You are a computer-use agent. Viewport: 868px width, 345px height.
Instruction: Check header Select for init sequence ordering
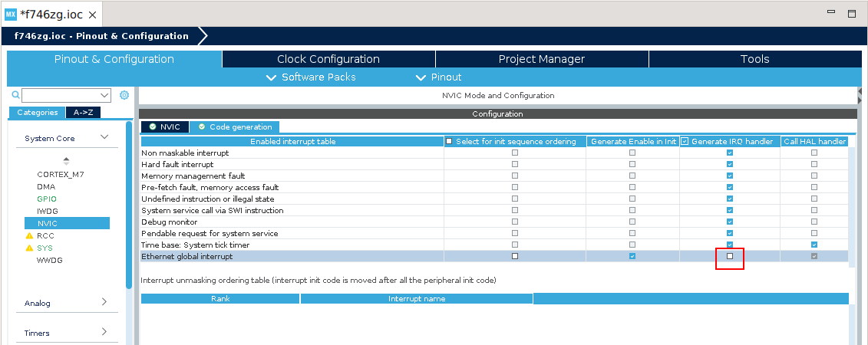pos(449,141)
